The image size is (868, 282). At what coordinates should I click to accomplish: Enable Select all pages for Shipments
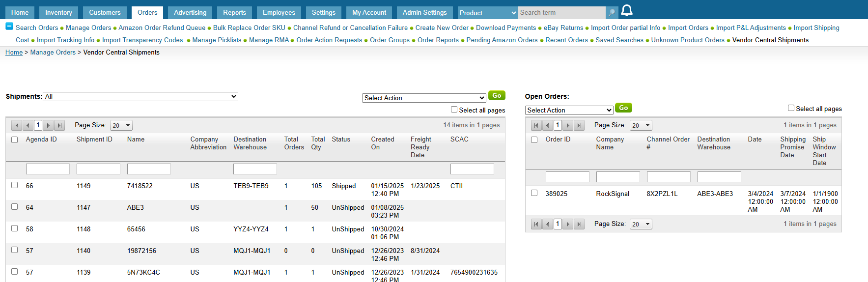[x=454, y=110]
